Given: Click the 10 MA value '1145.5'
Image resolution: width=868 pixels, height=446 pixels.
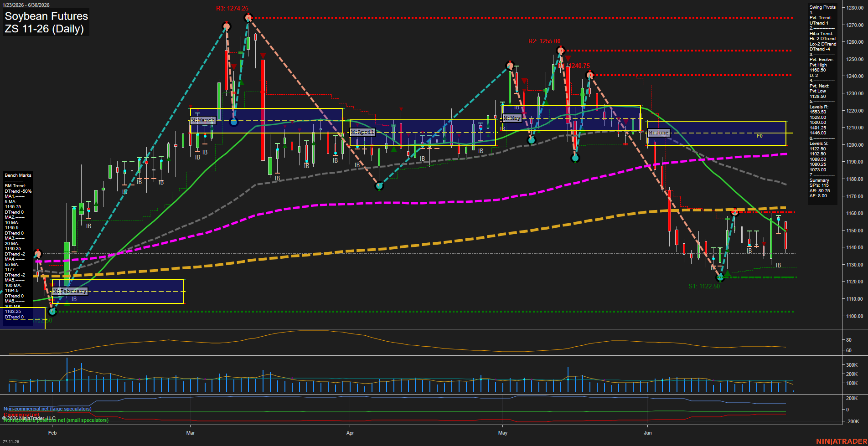Looking at the screenshot, I should click(x=11, y=228).
